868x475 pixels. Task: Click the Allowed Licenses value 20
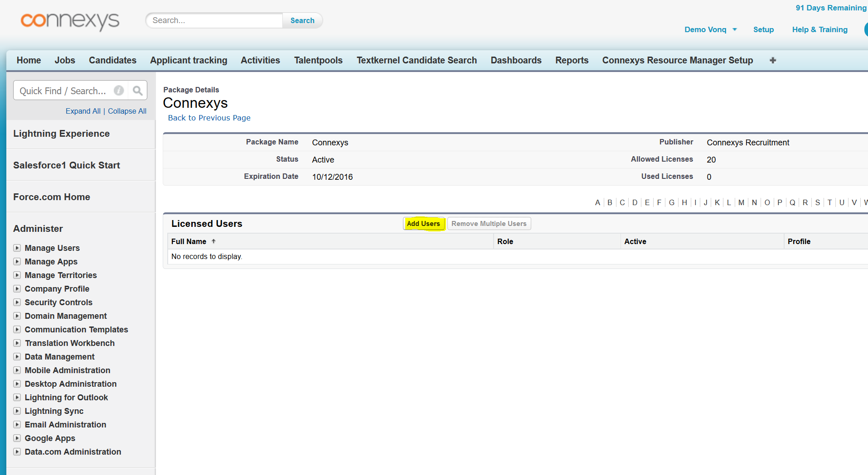click(711, 160)
